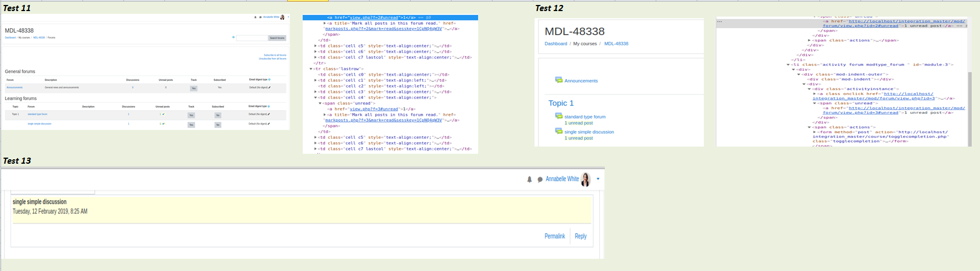
Task: Click Test 12 inspector vertical scrollbar
Action: pos(971,108)
